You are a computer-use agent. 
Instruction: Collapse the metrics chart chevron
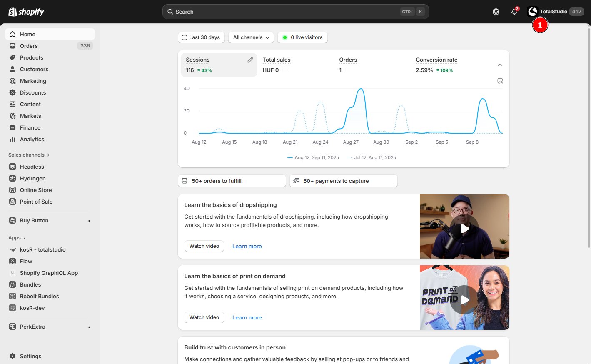pos(500,65)
